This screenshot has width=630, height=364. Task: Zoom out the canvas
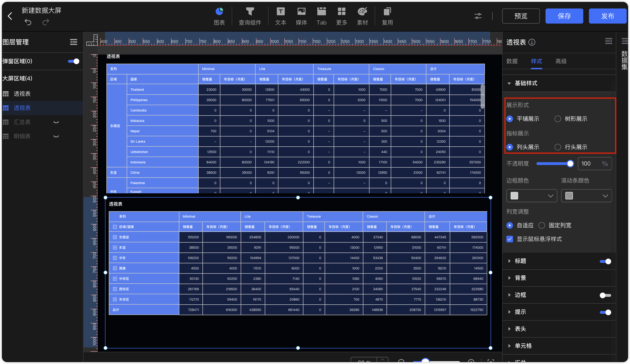(401, 361)
